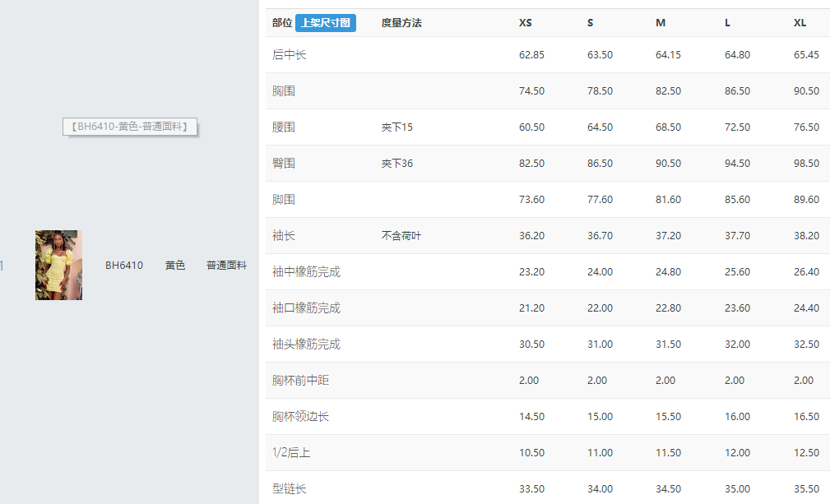
Task: Click the 【BH6410-黄色-普通面料】 label
Action: (130, 127)
